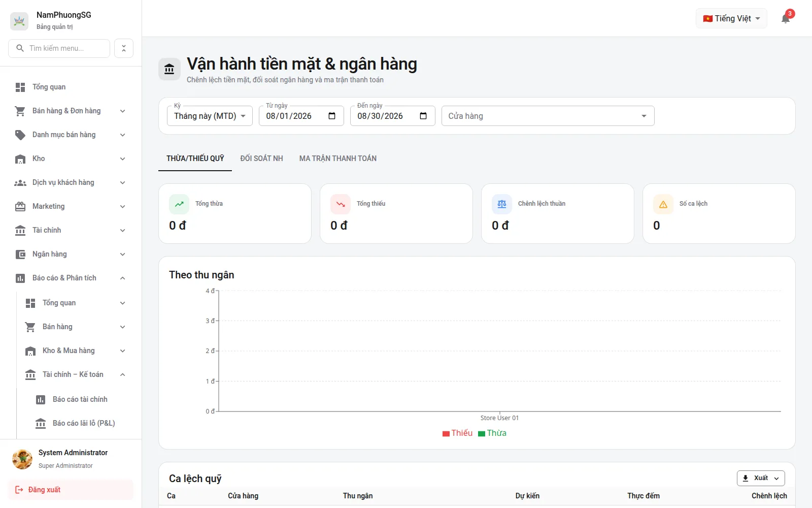Open the calendar picker for Đến ngày
Viewport: 812px width, 508px height.
coord(423,116)
